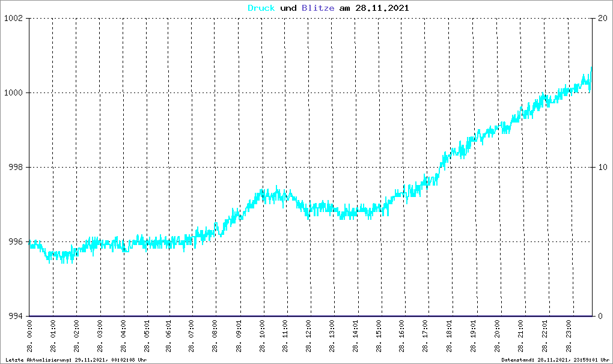Click the time label "28. 03:00"
The height and width of the screenshot is (364, 613).
[100, 336]
